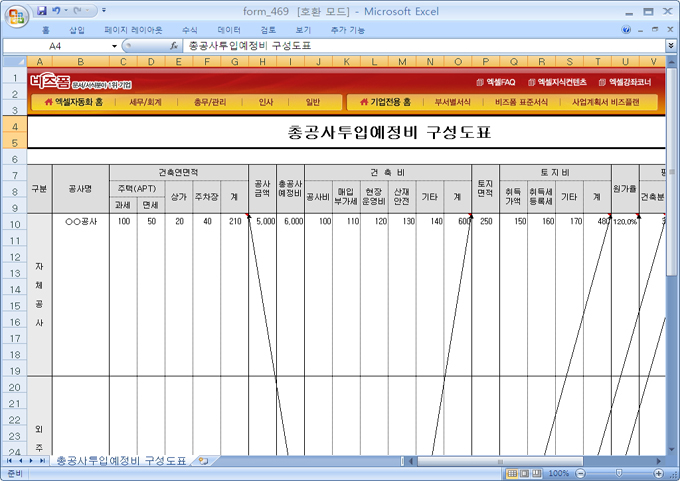This screenshot has width=680, height=481.
Task: Click the Select All corner cell
Action: click(x=14, y=62)
